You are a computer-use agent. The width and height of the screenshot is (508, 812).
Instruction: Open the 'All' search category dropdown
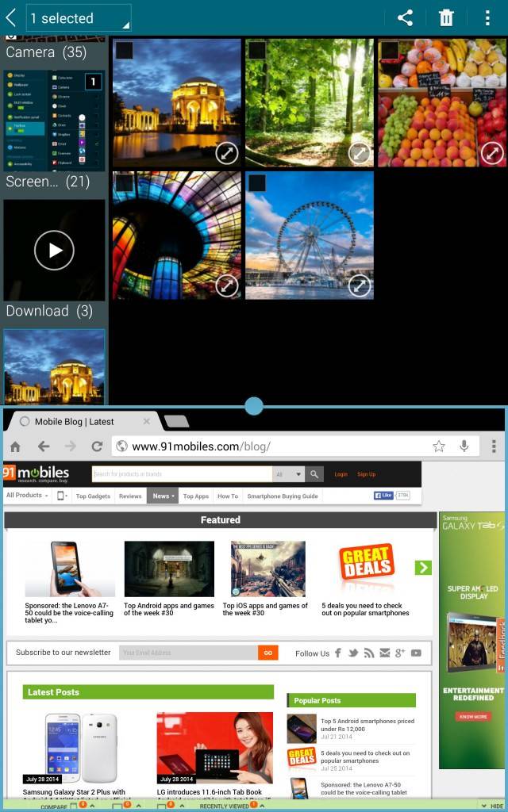click(289, 474)
